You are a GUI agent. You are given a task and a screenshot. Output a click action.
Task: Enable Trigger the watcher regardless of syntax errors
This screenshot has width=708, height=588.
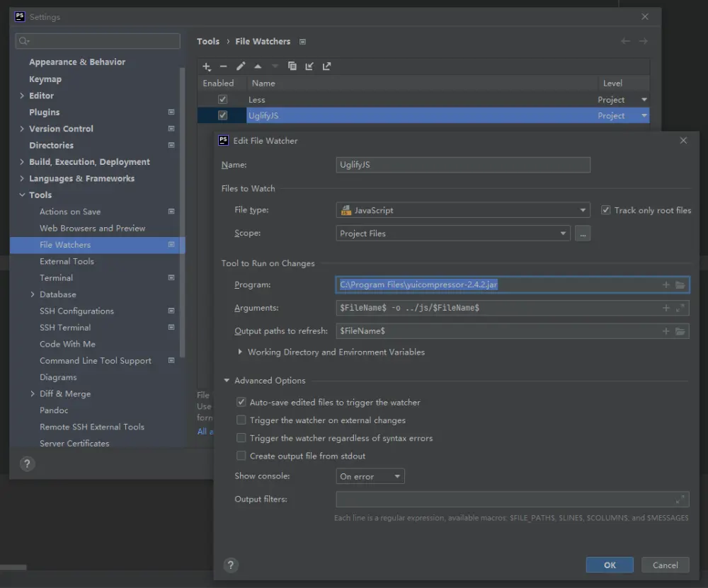[x=241, y=438]
